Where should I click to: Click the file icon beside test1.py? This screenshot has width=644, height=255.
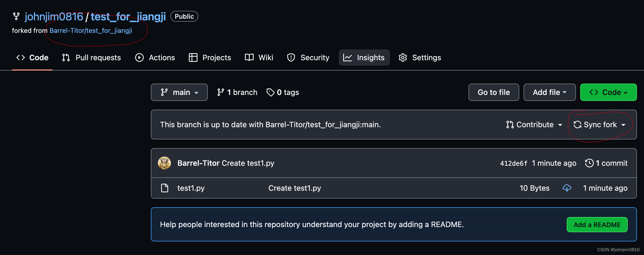point(165,188)
